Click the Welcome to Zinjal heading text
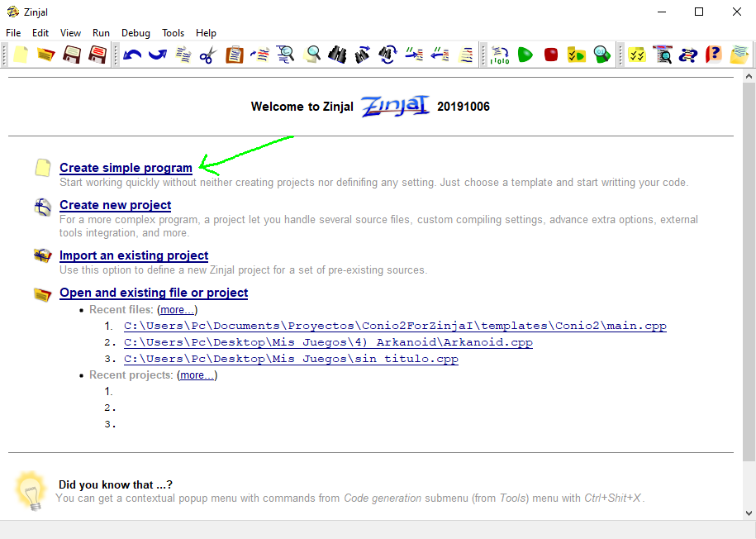The height and width of the screenshot is (539, 756). [302, 107]
